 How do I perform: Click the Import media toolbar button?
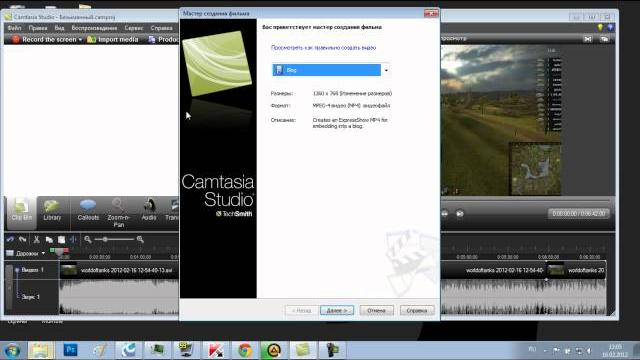113,40
